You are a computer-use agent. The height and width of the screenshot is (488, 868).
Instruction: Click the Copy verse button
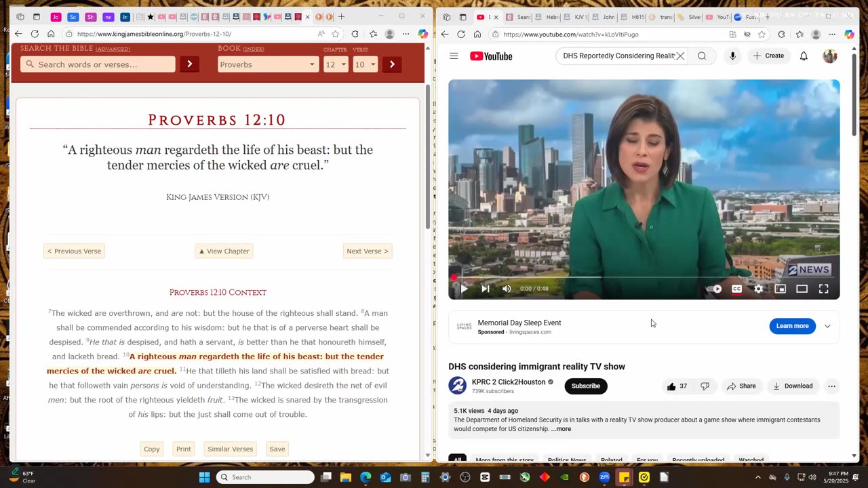pyautogui.click(x=152, y=449)
